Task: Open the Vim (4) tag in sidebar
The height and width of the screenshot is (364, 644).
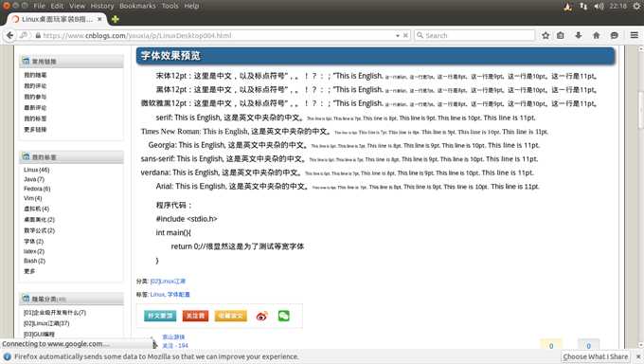Action: click(33, 198)
